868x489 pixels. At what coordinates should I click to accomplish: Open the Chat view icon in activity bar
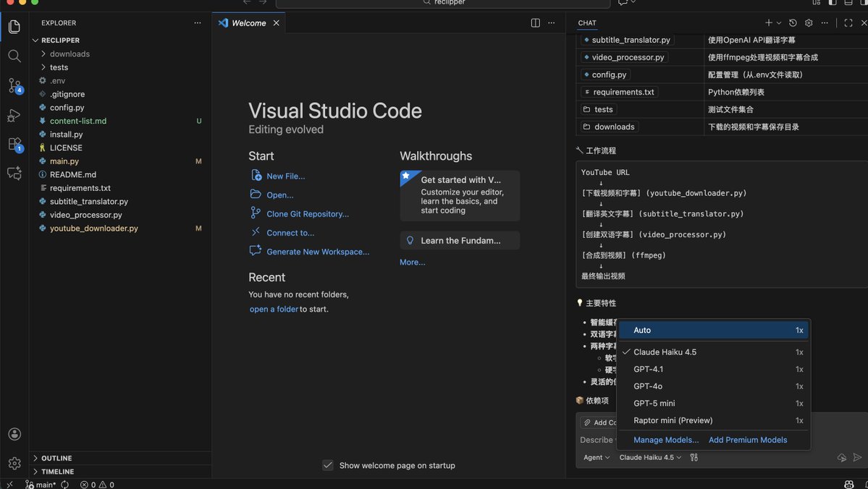14,173
